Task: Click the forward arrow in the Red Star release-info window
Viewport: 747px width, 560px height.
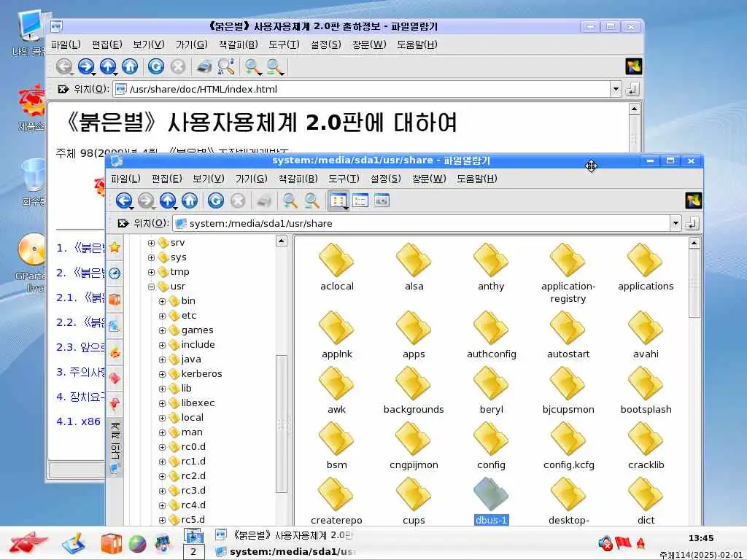Action: coord(86,66)
